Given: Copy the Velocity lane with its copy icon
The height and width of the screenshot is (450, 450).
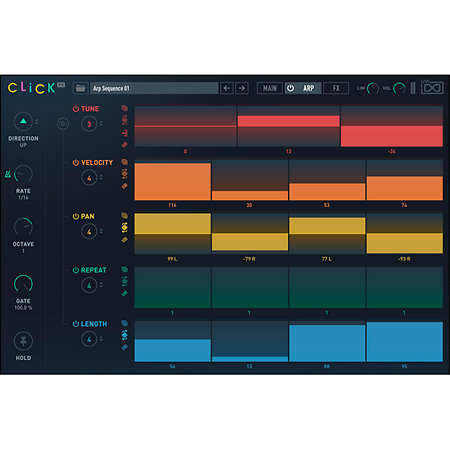Looking at the screenshot, I should (125, 162).
